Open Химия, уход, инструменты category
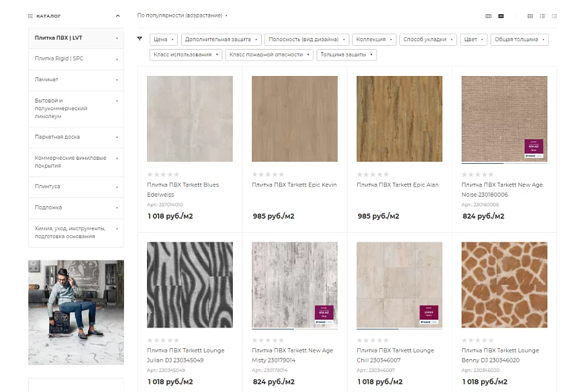The width and height of the screenshot is (588, 392). (x=76, y=233)
